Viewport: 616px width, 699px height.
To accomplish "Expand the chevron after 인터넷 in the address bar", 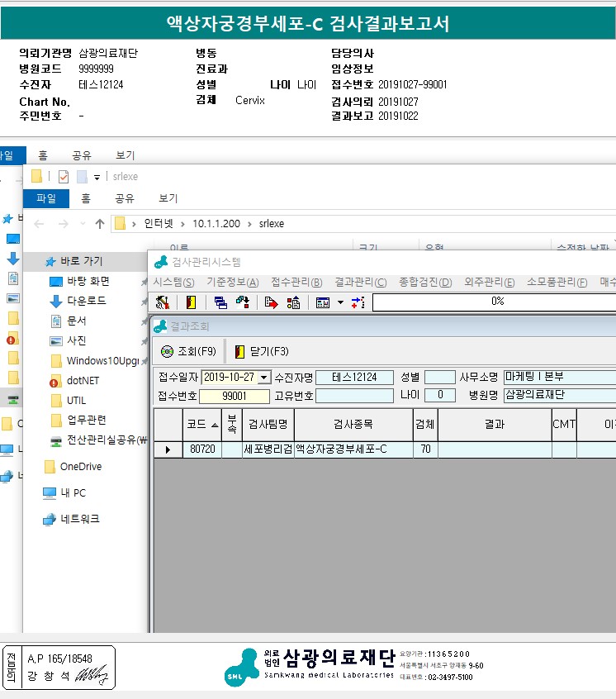I will point(182,224).
